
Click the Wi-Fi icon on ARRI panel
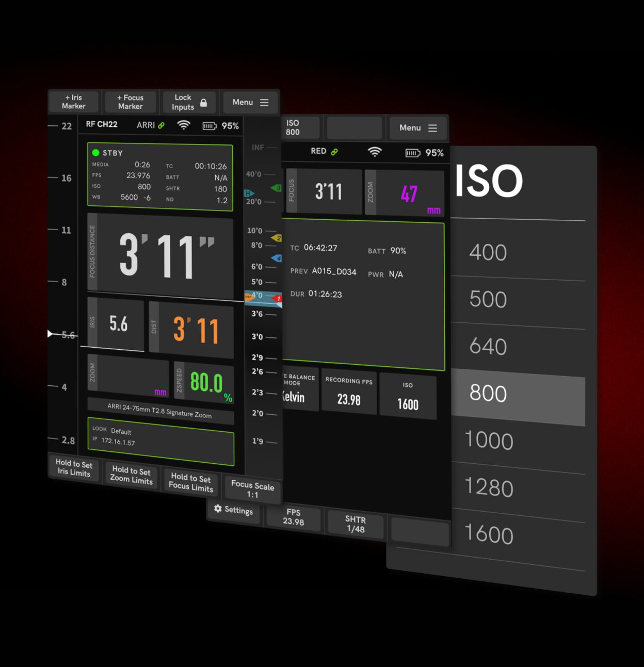[184, 125]
